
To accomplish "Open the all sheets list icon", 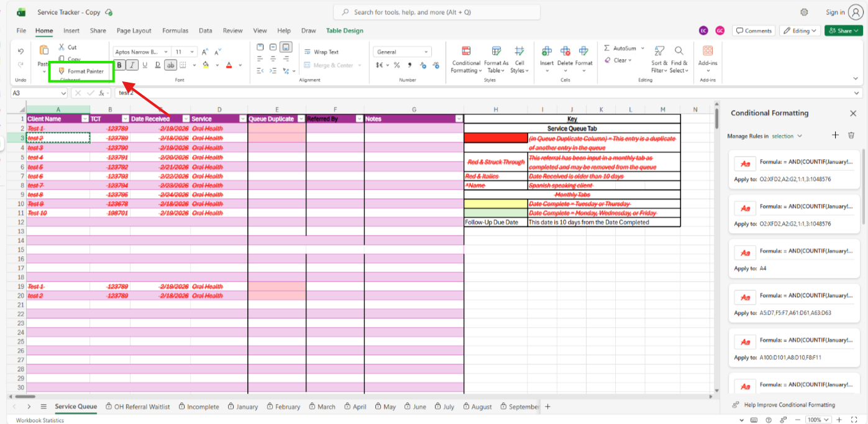I will click(x=43, y=407).
